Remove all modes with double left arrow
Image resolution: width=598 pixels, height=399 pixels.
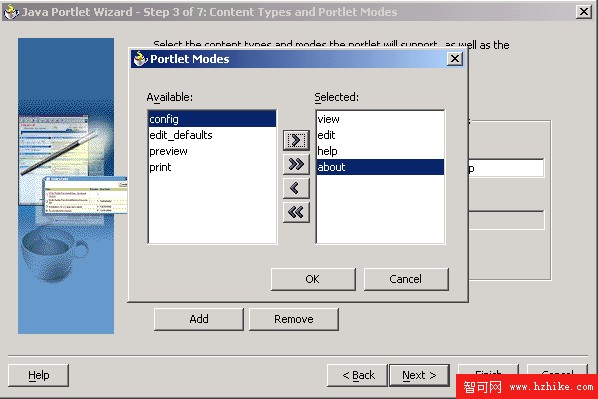(x=296, y=212)
